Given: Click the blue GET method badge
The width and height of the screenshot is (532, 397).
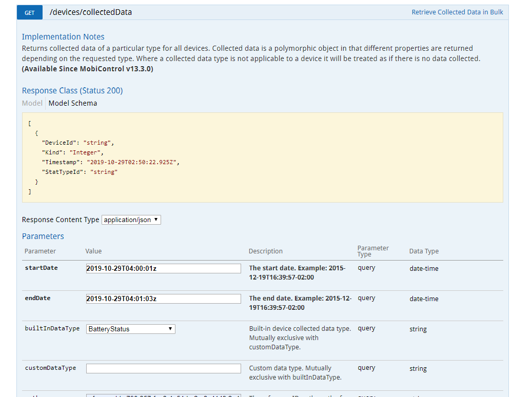Looking at the screenshot, I should 30,12.
